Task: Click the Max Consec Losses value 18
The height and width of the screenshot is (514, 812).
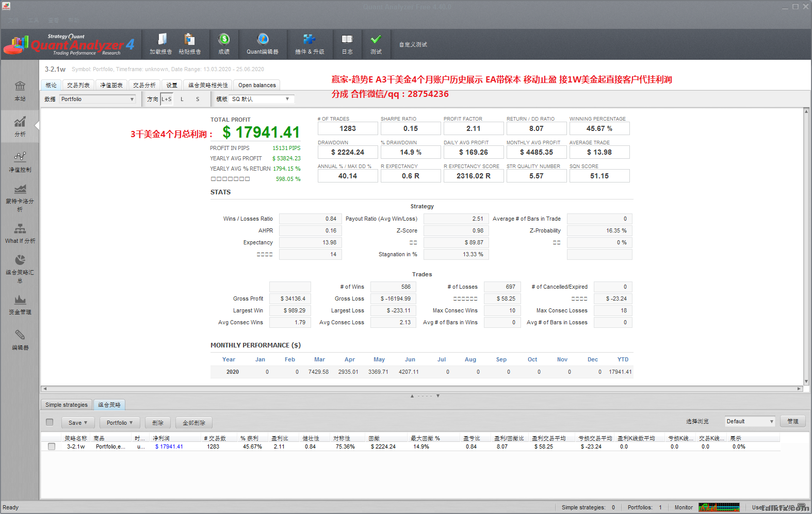Action: tap(613, 310)
